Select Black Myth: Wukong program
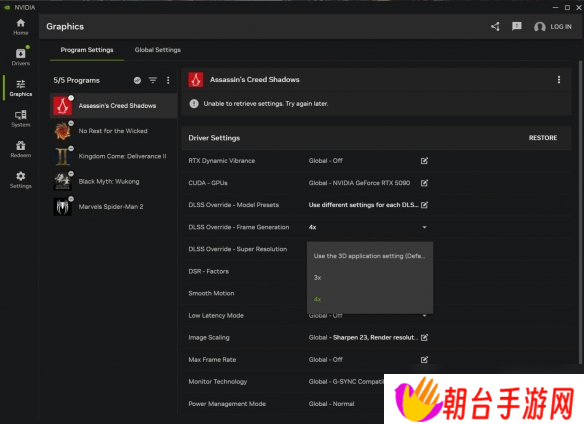 click(x=114, y=181)
